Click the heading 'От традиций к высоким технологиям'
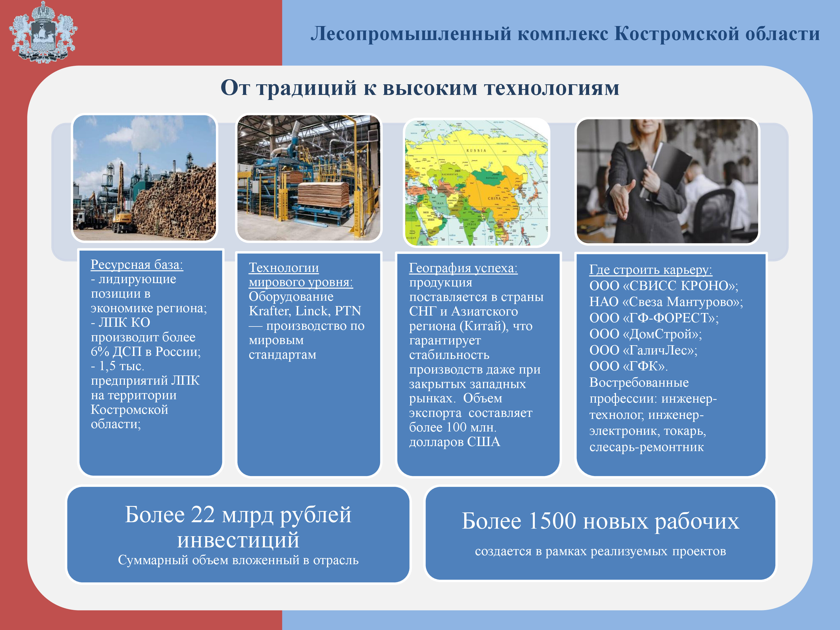Screen dimensions: 840x630 420,88
